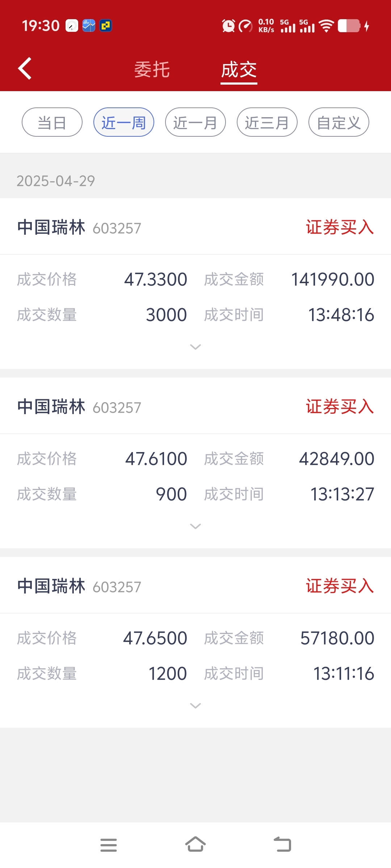Open the 自定义 custom date range
Image resolution: width=391 pixels, height=868 pixels.
[x=339, y=122]
